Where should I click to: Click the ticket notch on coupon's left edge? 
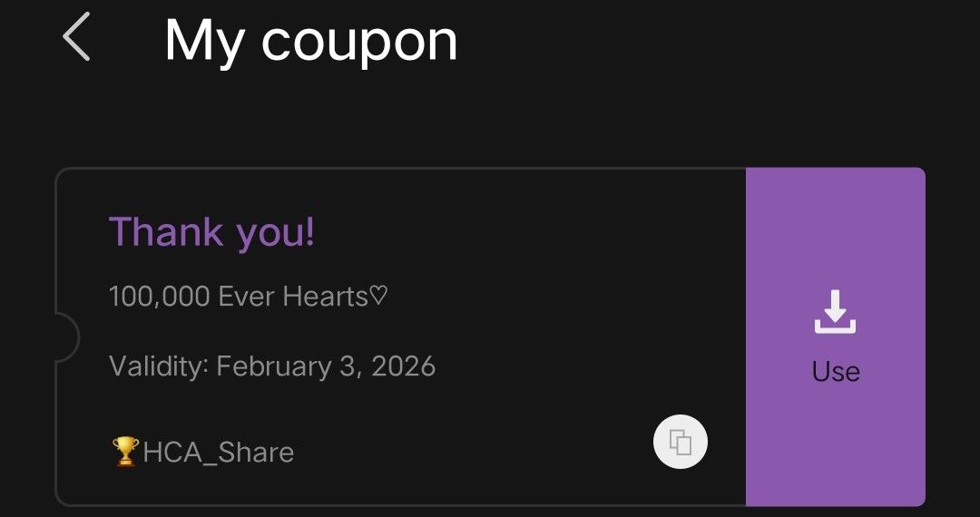66,337
